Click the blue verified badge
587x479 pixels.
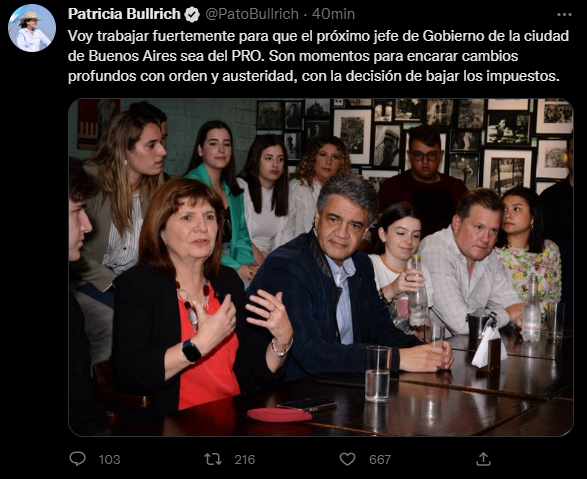click(x=192, y=15)
